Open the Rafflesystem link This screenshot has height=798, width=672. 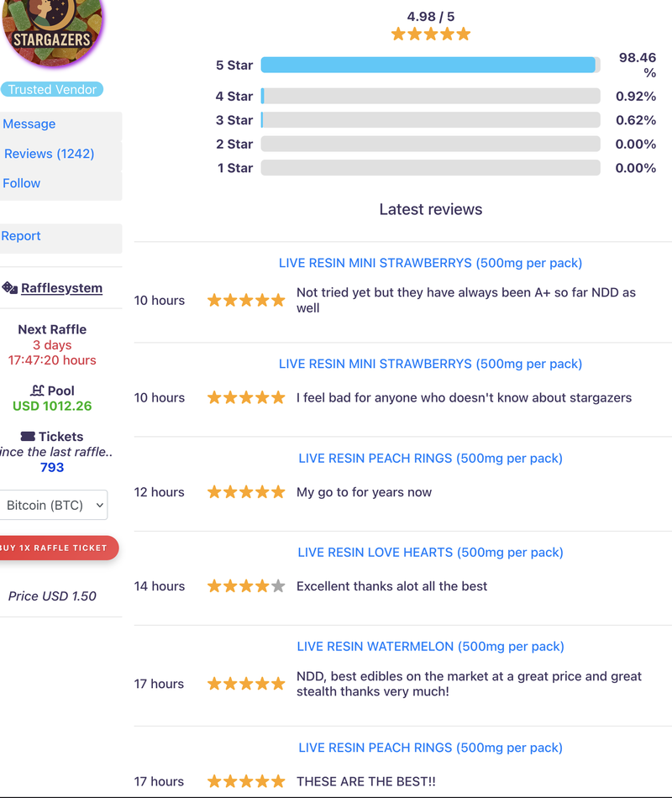pos(61,288)
